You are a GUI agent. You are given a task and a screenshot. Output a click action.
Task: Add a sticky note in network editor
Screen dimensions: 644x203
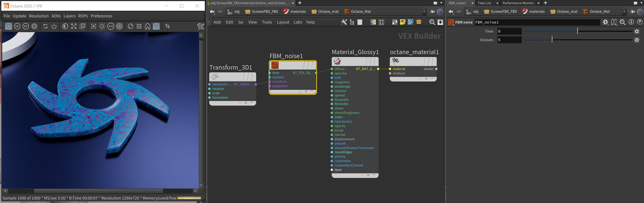[x=402, y=22]
